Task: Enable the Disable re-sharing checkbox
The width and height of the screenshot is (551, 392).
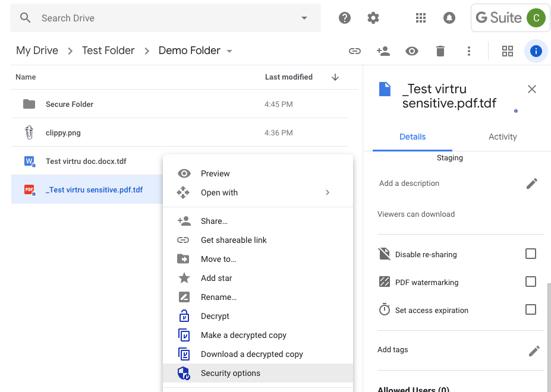Action: click(530, 254)
